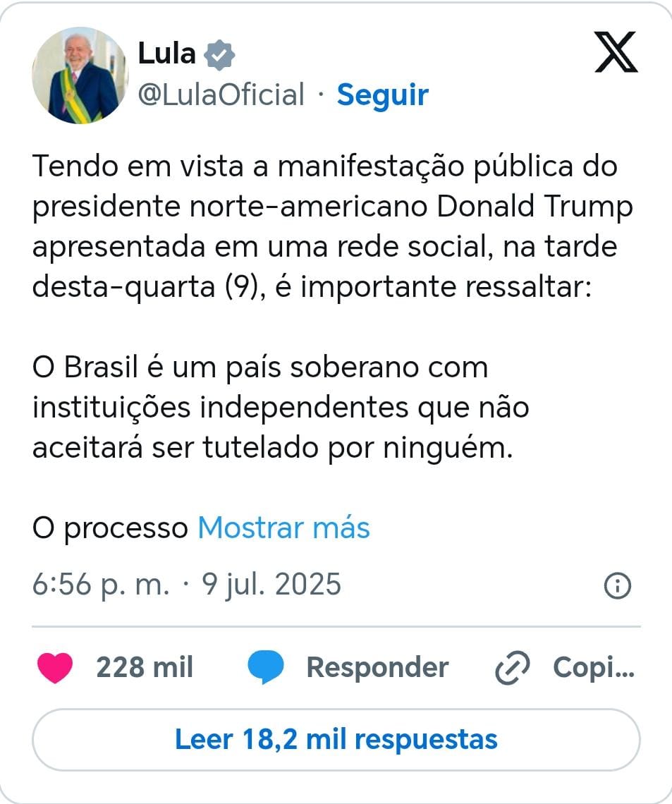
Task: Click the "O Brasil é um país soberano" paragraph
Action: click(281, 408)
